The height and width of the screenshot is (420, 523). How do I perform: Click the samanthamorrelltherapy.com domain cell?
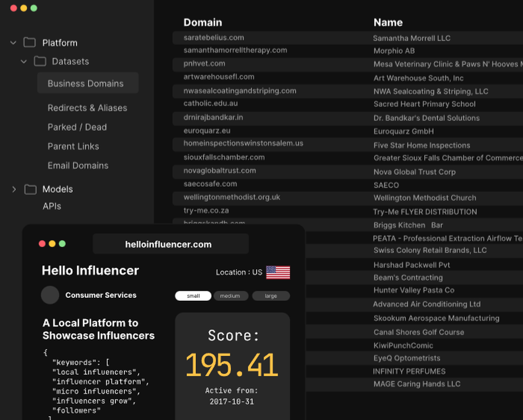(235, 50)
